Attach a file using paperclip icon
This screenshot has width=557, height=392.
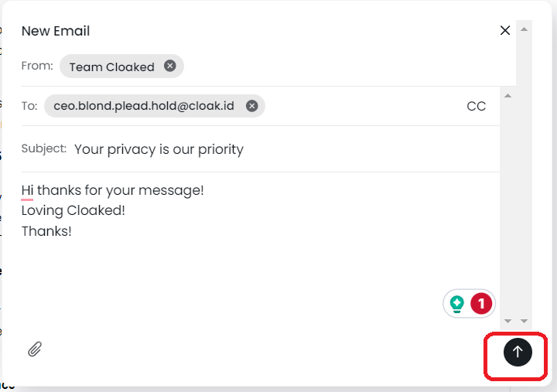pyautogui.click(x=35, y=349)
